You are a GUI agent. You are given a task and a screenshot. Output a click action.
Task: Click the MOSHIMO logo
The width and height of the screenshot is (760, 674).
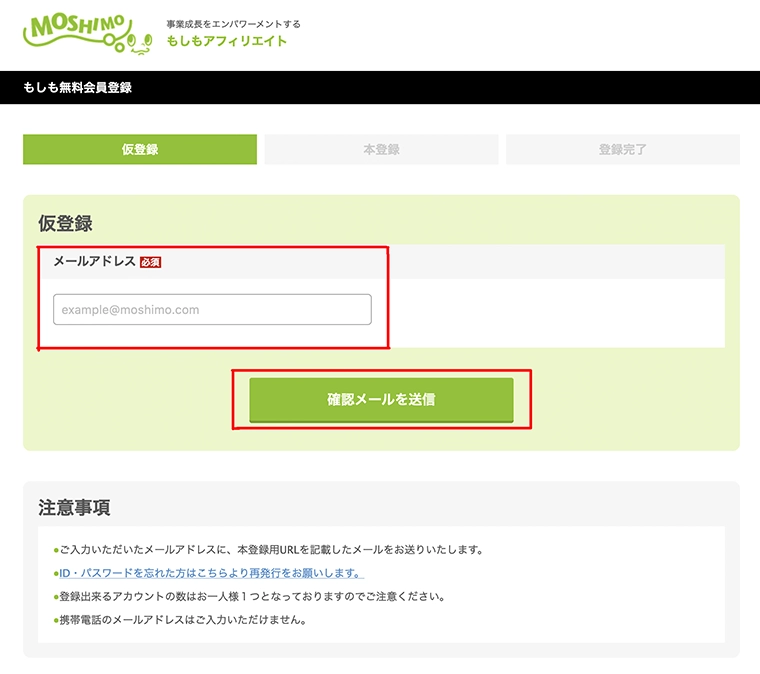coord(88,34)
